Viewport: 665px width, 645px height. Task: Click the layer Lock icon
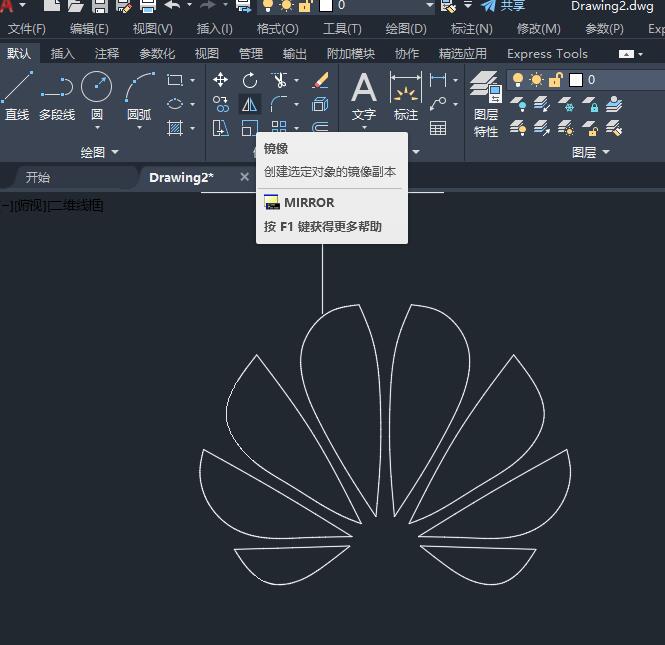click(x=590, y=104)
